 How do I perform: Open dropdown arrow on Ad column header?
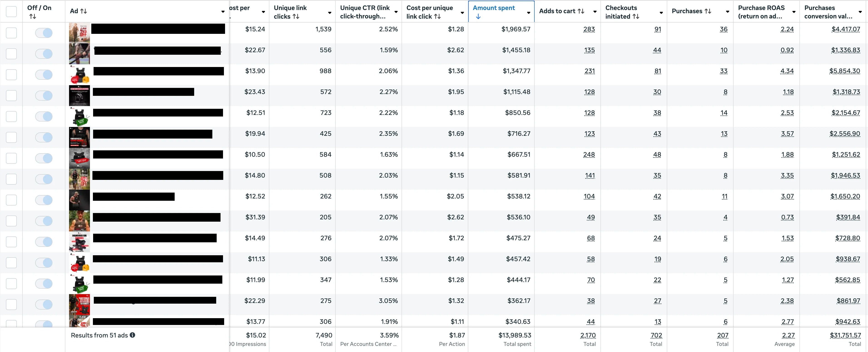[223, 12]
